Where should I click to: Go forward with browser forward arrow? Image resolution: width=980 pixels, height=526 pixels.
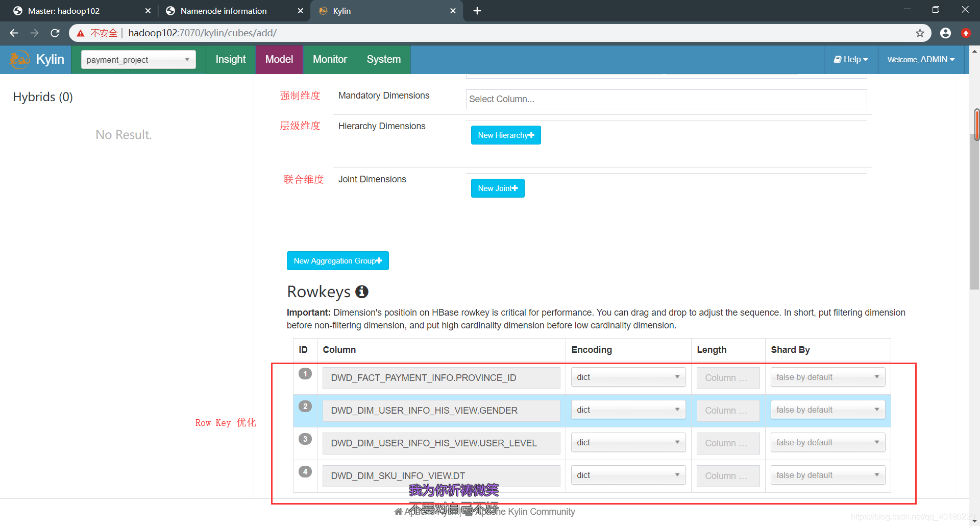(34, 33)
